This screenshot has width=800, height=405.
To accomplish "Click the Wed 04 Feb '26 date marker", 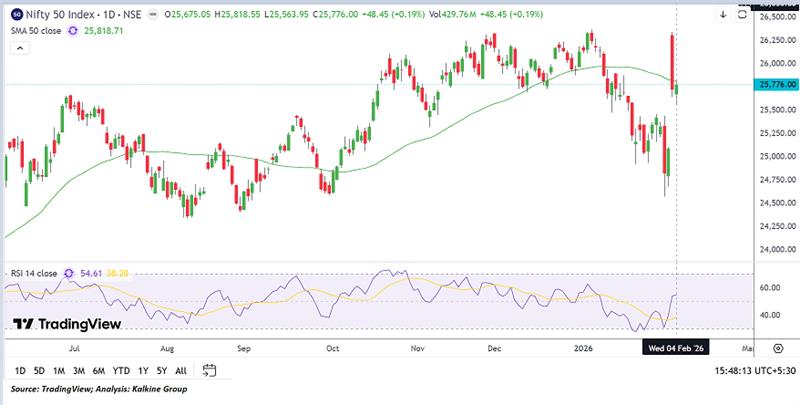I will pos(678,347).
